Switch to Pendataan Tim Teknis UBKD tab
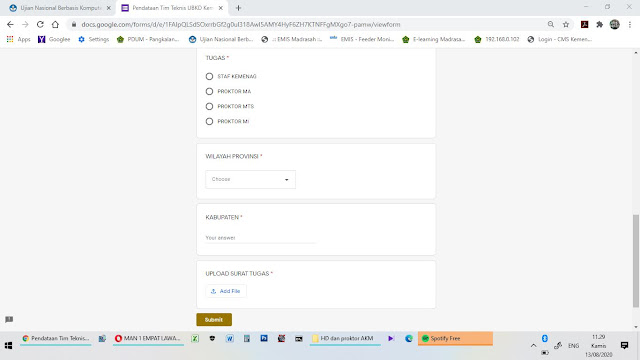This screenshot has width=640, height=360. [x=172, y=8]
